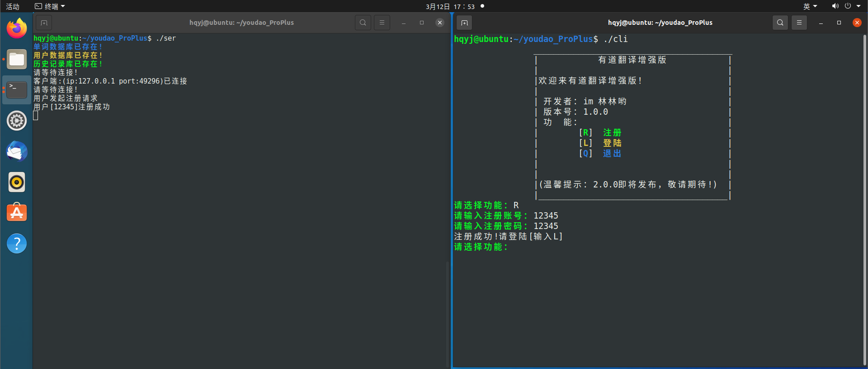The image size is (868, 369).
Task: Launch Thunderbird mail from dock
Action: [x=17, y=151]
